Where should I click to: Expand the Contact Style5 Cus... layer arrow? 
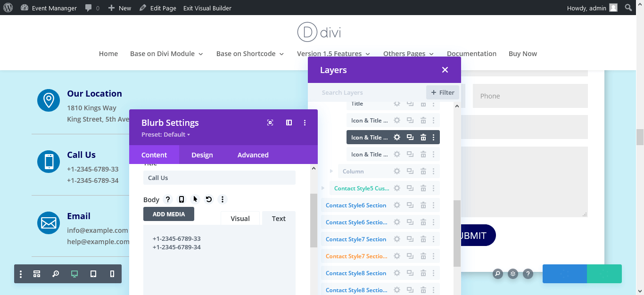click(323, 188)
